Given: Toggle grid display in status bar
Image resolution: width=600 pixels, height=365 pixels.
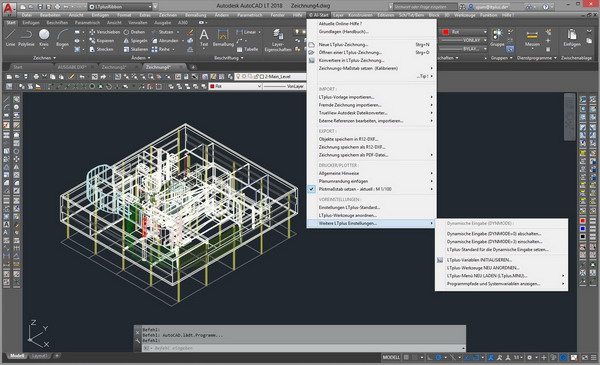Looking at the screenshot, I should [406, 357].
